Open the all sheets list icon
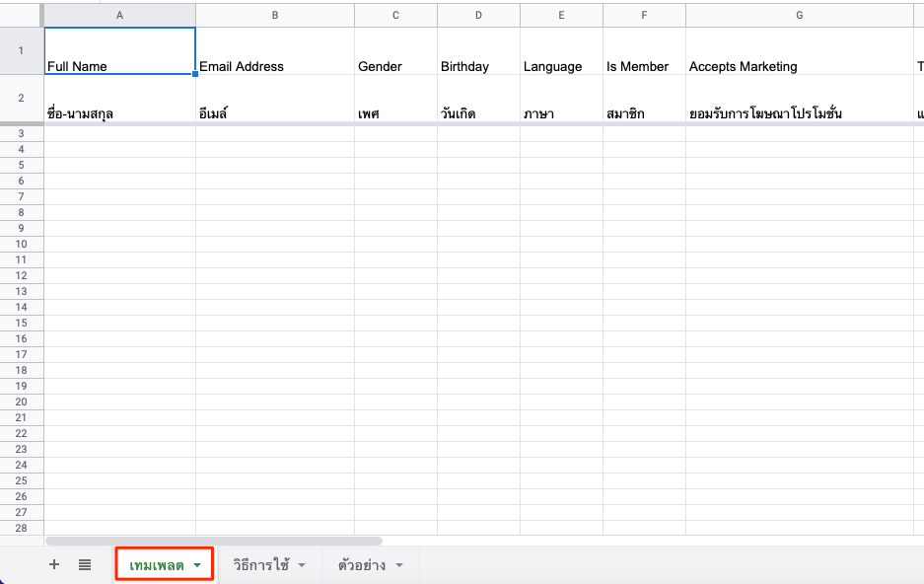The height and width of the screenshot is (584, 924). pos(85,564)
